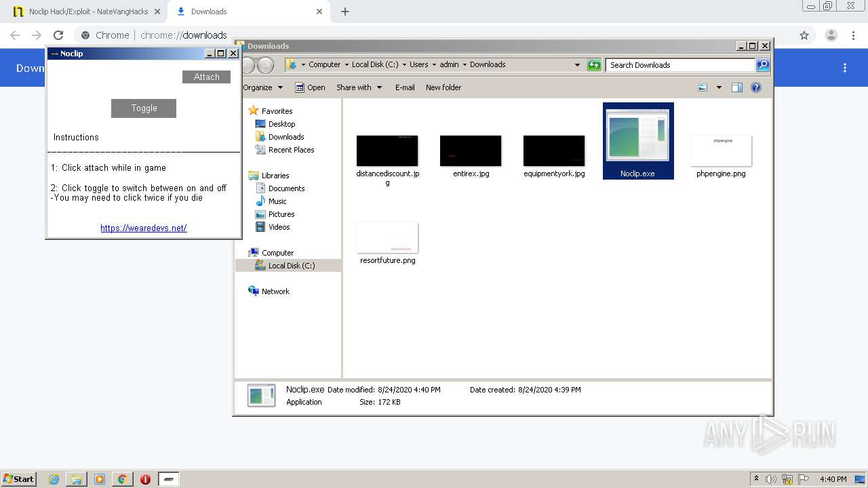The image size is (868, 488).
Task: Select Recent Places in navigation pane
Action: pos(291,150)
